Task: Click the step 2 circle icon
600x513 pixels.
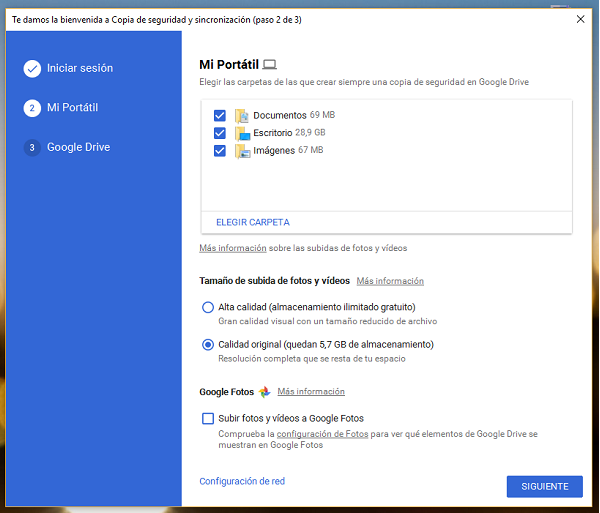Action: (32, 108)
